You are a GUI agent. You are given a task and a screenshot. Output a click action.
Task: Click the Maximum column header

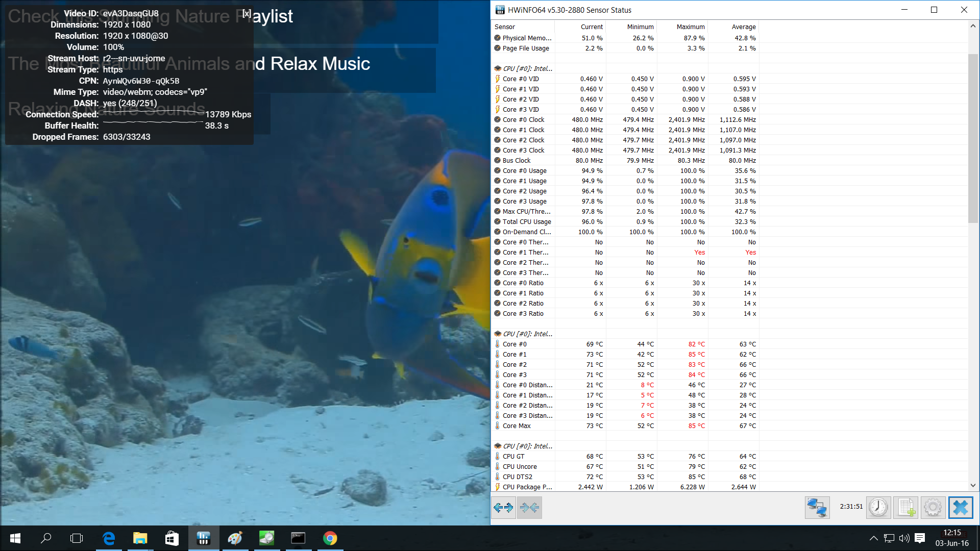[x=682, y=27]
